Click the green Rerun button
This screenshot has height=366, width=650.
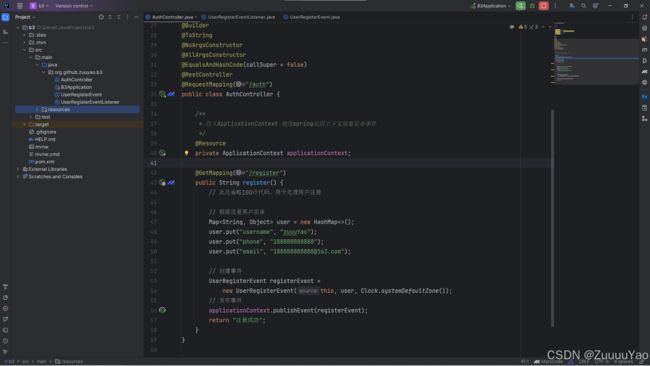tap(520, 6)
